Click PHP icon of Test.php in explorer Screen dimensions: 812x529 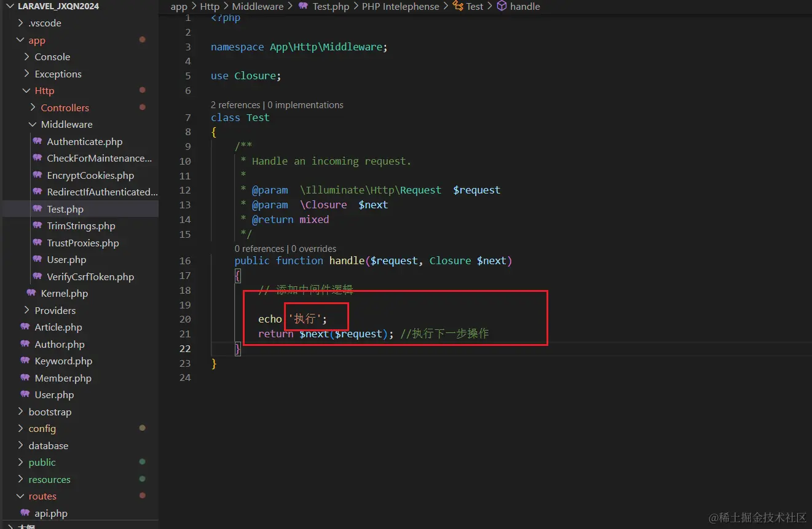point(37,209)
